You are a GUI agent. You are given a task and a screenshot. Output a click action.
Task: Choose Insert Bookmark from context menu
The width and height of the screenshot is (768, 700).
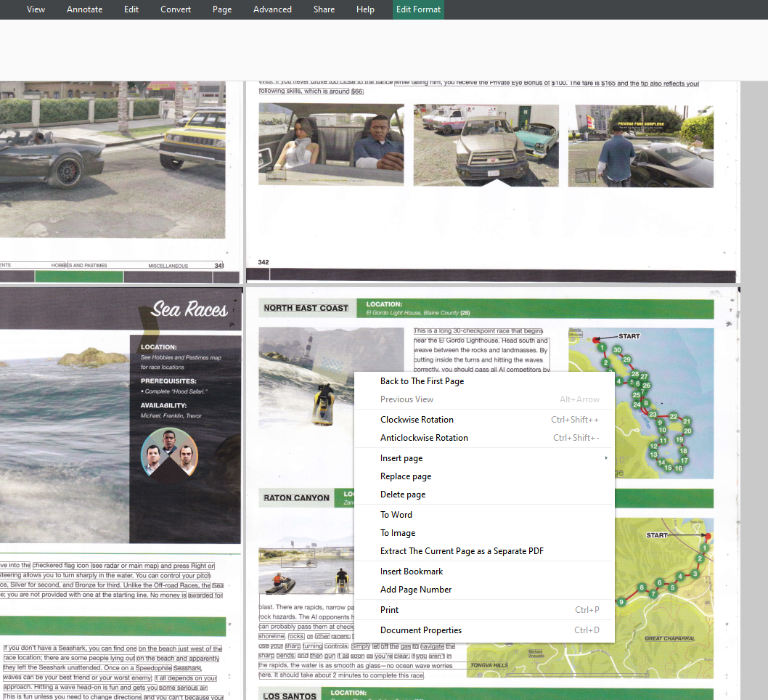tap(484, 571)
